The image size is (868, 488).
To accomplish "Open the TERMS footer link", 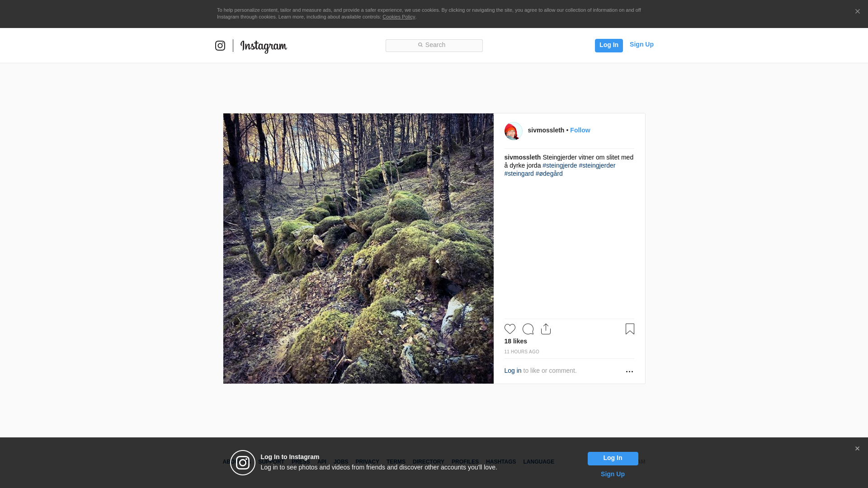I will [396, 462].
